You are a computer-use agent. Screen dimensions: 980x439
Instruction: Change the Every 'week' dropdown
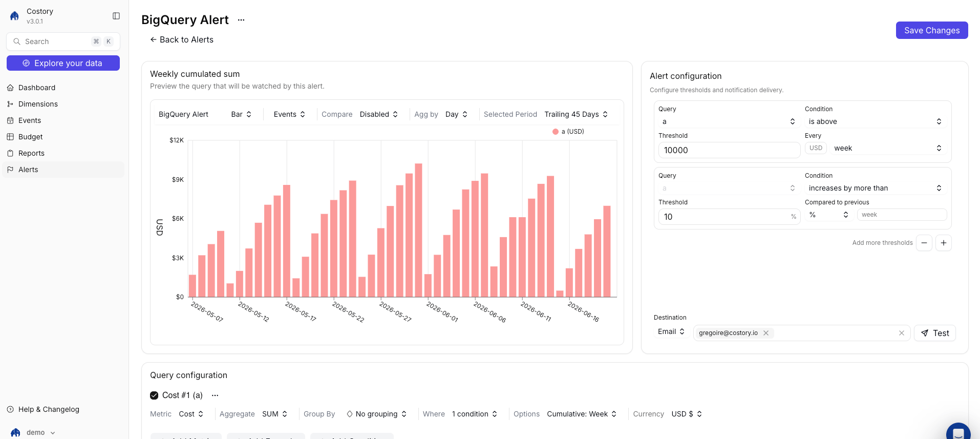pos(888,148)
